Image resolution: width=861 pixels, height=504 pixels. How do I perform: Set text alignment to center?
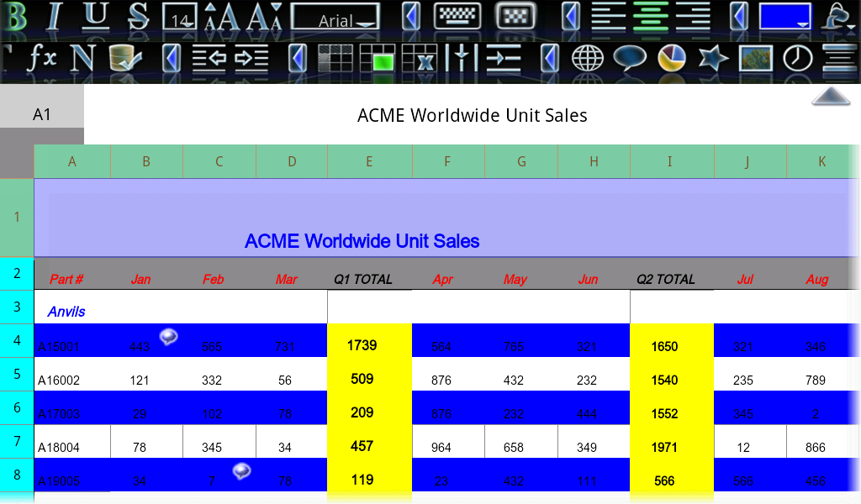tap(651, 17)
